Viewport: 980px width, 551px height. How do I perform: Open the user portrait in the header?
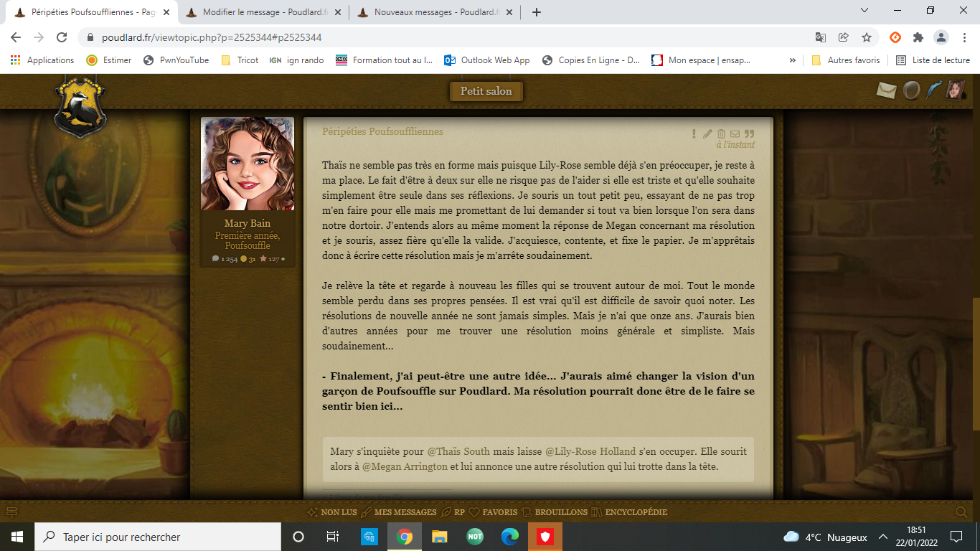956,90
